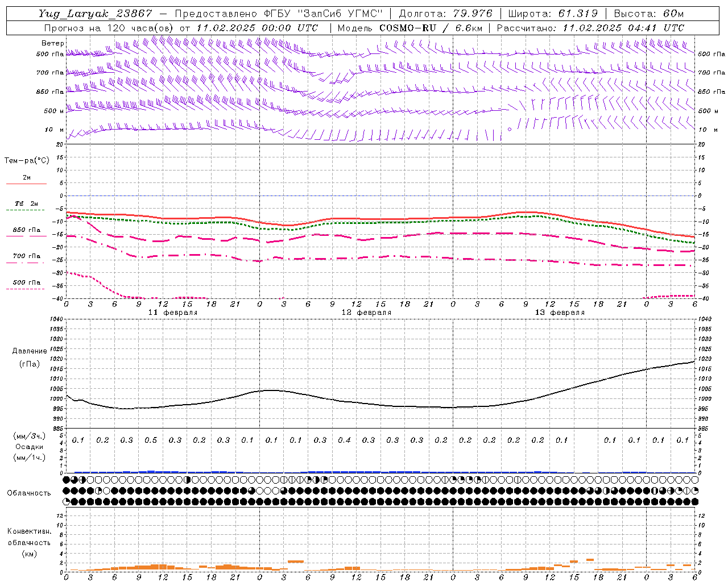Click the Тем-ра(°C) panel label
Screen dimensions: 728x582
click(x=27, y=160)
